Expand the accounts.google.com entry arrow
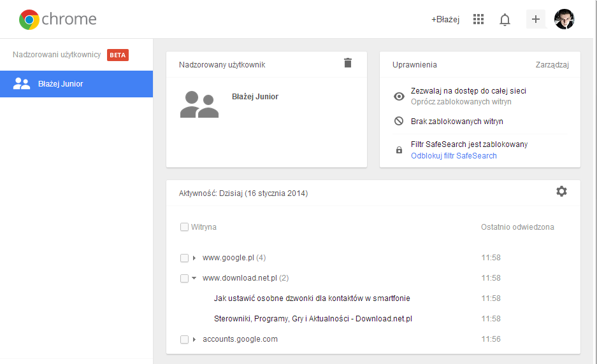 (x=194, y=339)
